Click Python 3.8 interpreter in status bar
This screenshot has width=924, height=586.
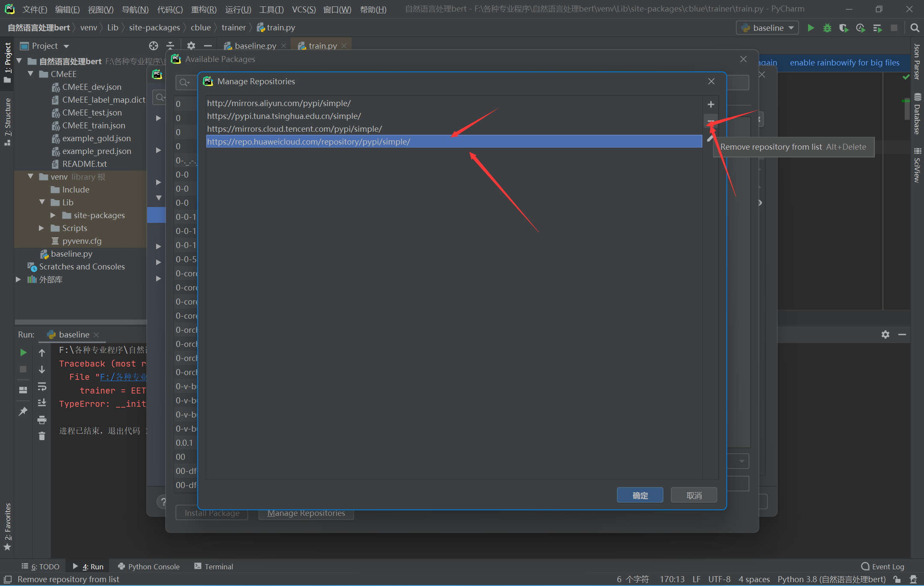[832, 579]
